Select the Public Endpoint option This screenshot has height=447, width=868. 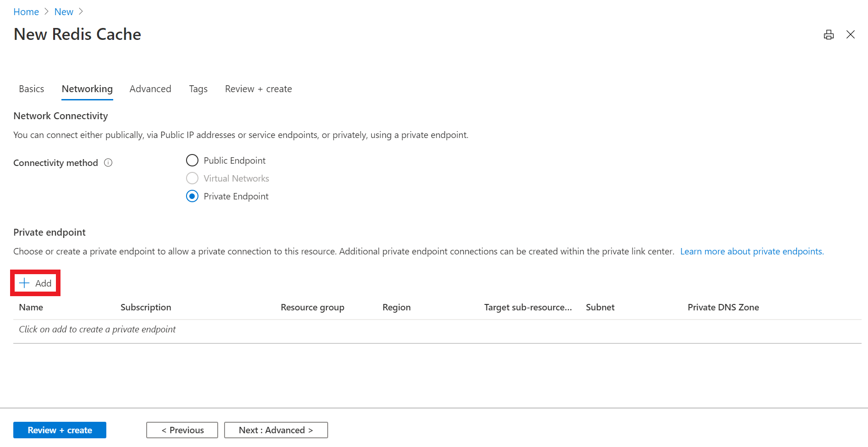point(192,160)
